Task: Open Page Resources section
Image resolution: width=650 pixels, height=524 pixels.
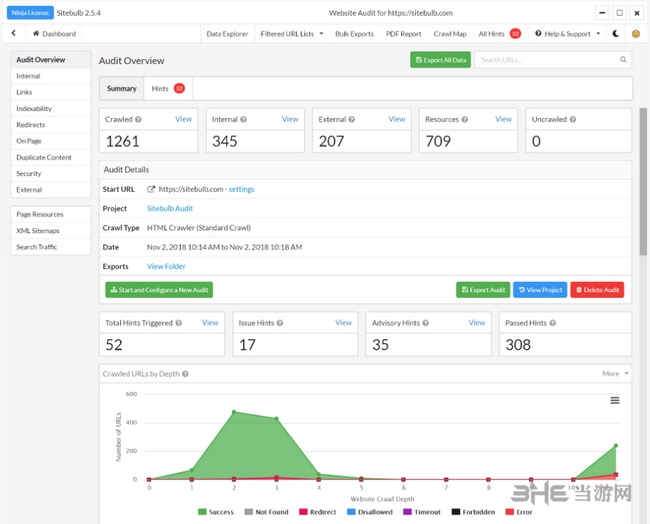Action: click(x=51, y=214)
